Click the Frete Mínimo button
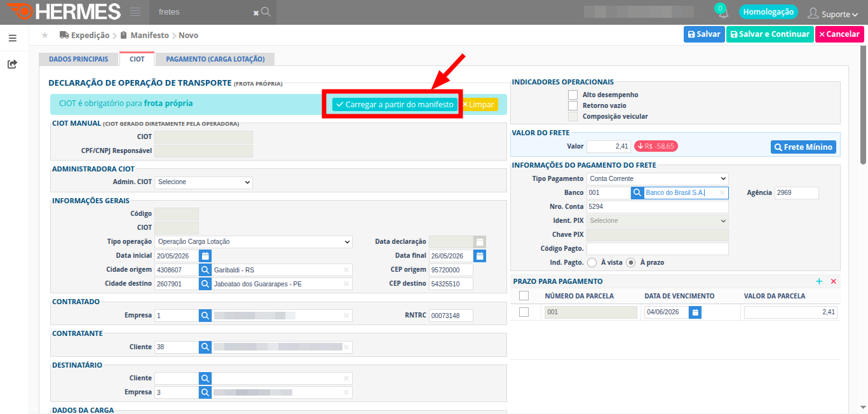 point(803,147)
